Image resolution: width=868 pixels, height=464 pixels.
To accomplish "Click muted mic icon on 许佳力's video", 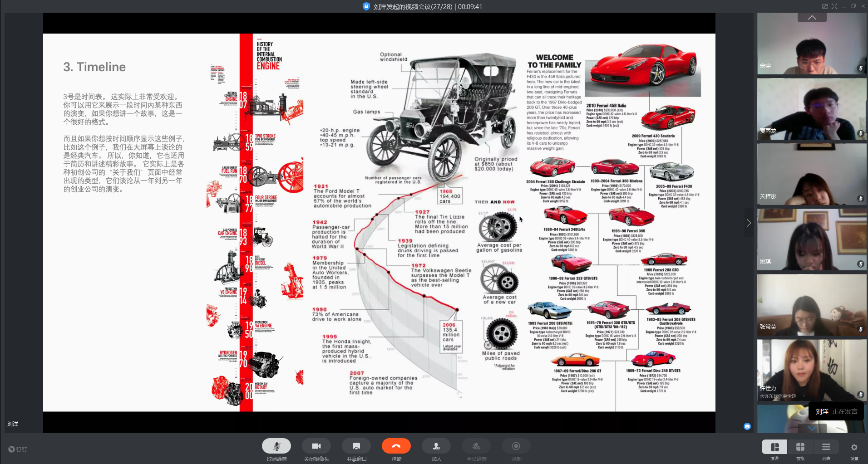I will tap(860, 395).
